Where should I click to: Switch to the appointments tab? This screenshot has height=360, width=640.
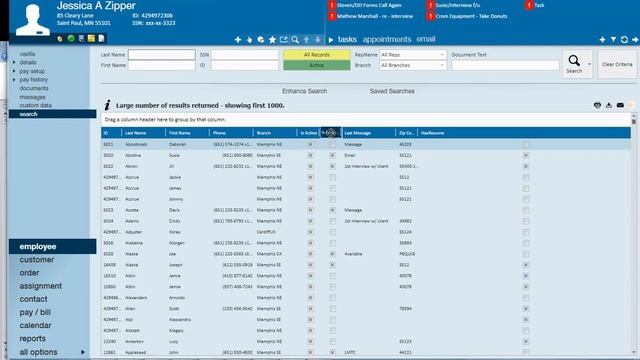[387, 39]
